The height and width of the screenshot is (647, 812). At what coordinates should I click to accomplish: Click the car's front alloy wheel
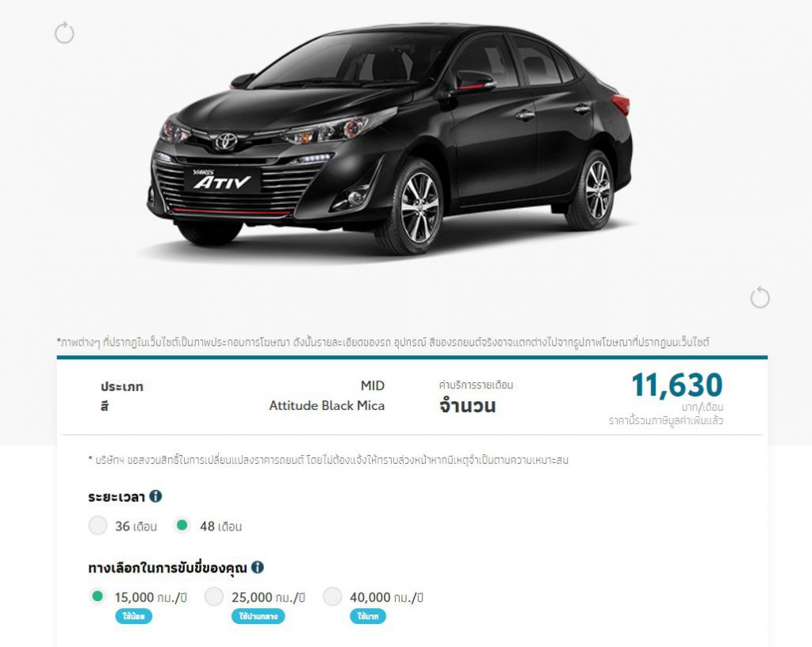[419, 208]
